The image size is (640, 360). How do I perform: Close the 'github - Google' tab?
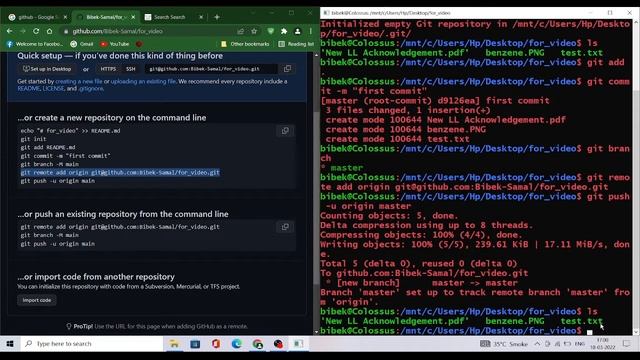[x=65, y=17]
